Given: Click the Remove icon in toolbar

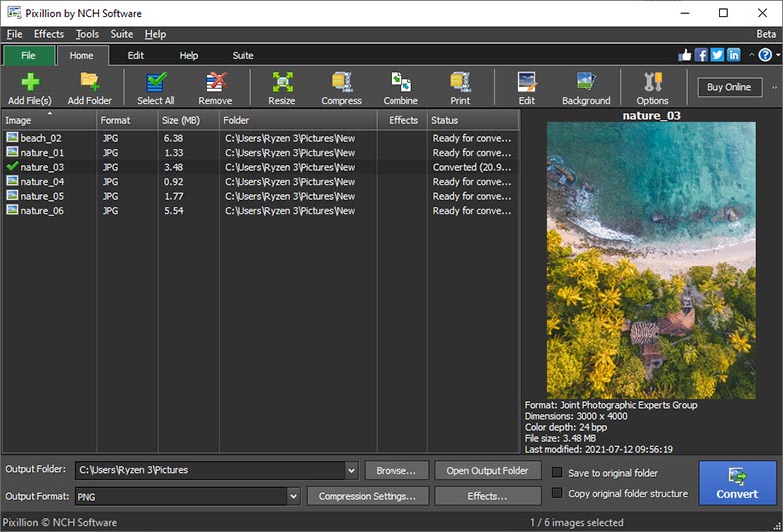Looking at the screenshot, I should [x=215, y=87].
